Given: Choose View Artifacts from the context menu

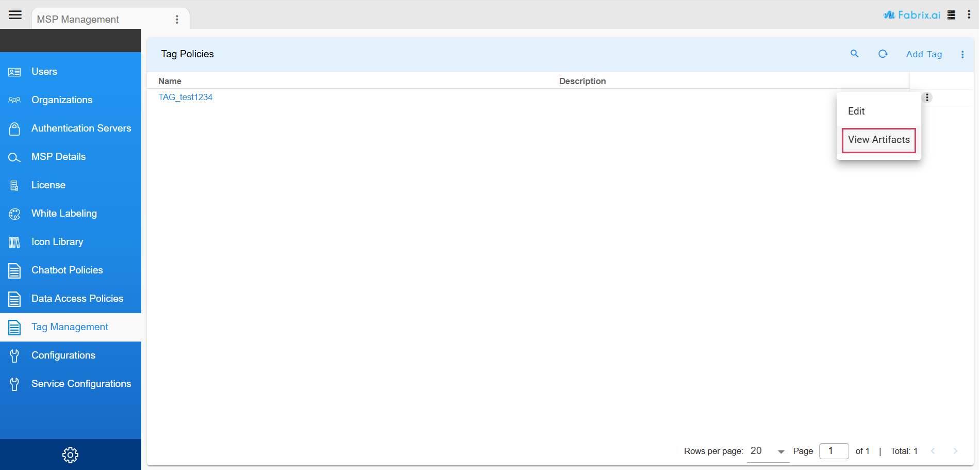Looking at the screenshot, I should tap(878, 140).
